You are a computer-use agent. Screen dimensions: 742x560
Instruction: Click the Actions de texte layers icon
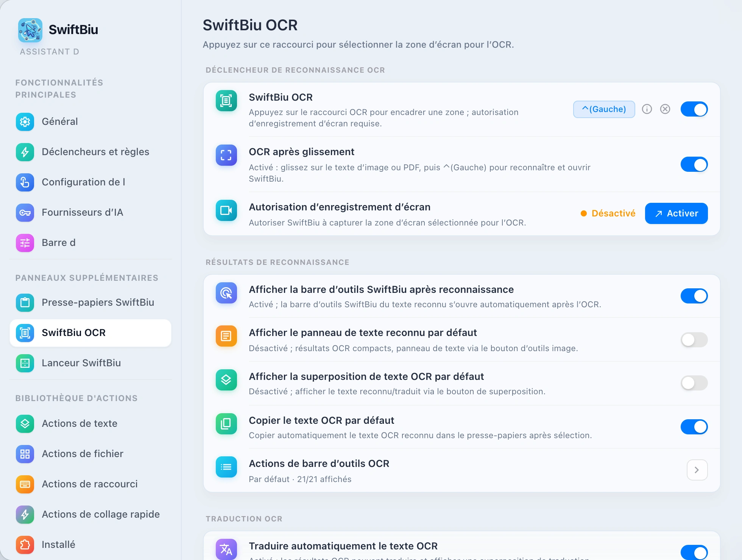coord(25,423)
